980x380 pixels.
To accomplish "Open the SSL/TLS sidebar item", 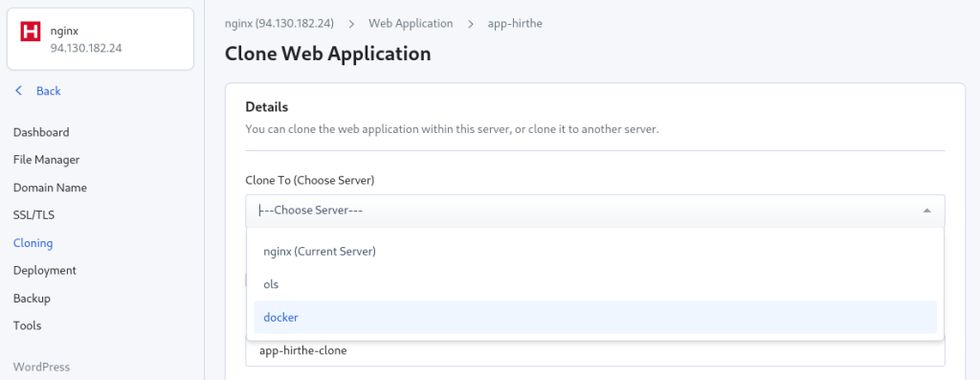I will point(33,215).
